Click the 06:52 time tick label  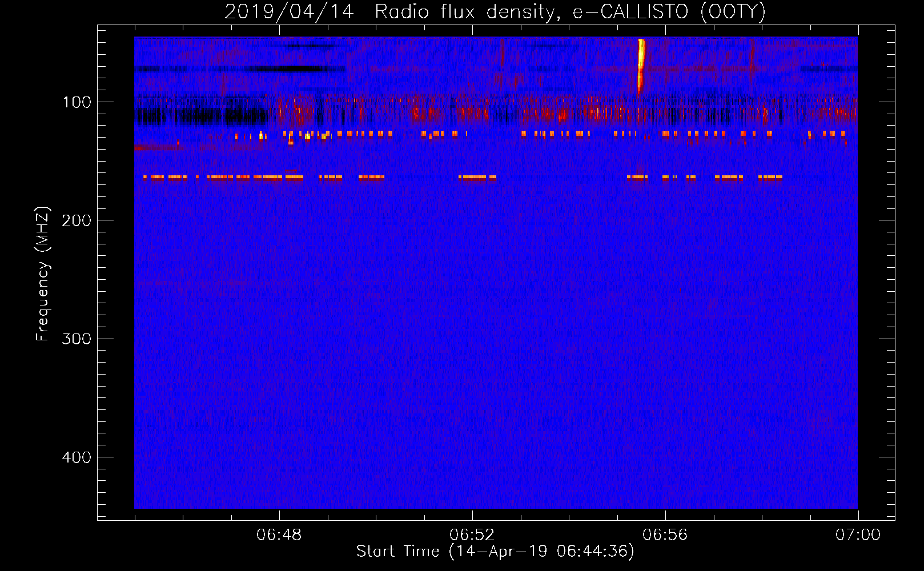click(x=472, y=535)
